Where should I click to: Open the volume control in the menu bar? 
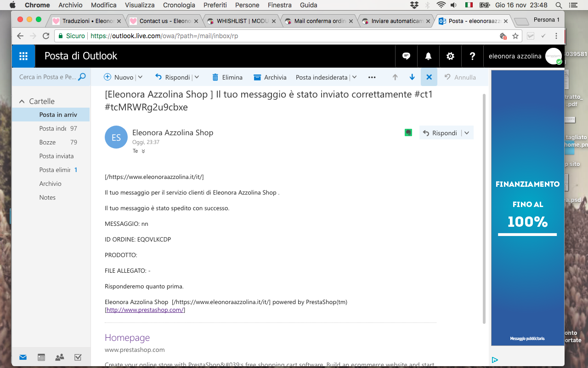453,5
